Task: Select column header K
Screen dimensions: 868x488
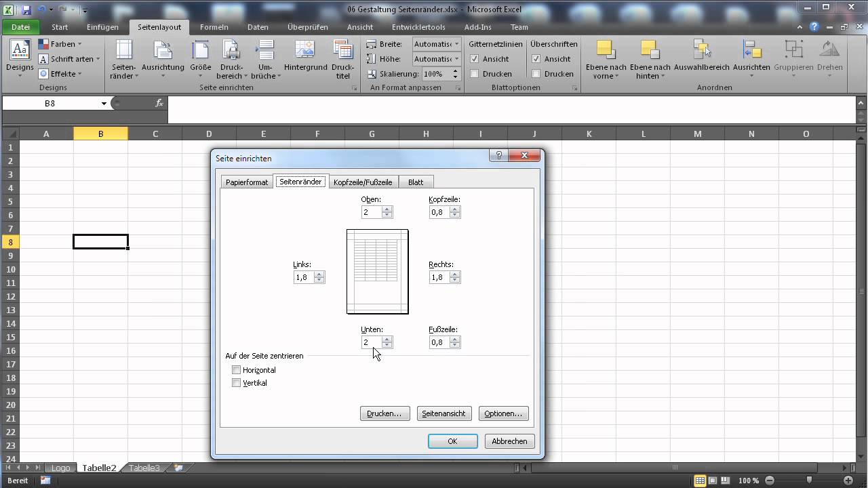Action: point(589,134)
